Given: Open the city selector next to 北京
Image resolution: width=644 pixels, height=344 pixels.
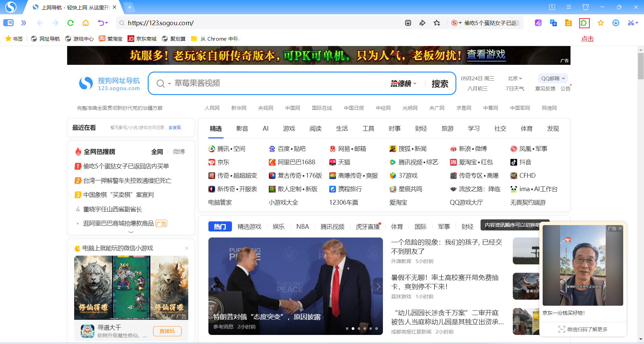Looking at the screenshot, I should [515, 78].
